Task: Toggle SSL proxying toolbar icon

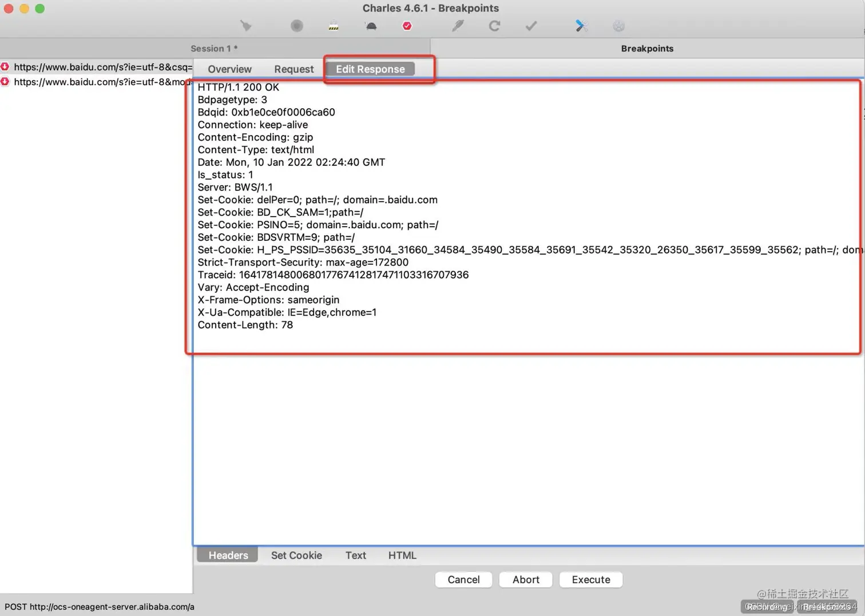Action: click(334, 26)
